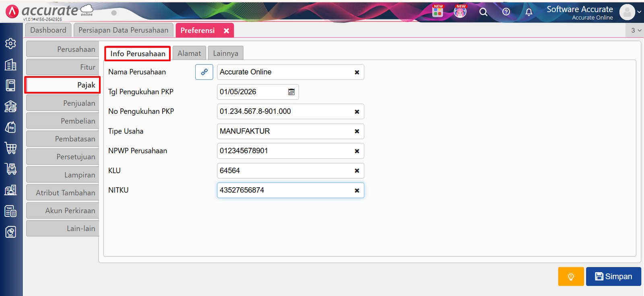This screenshot has width=644, height=296.
Task: Switch to the Lainnya tab
Action: pyautogui.click(x=225, y=53)
